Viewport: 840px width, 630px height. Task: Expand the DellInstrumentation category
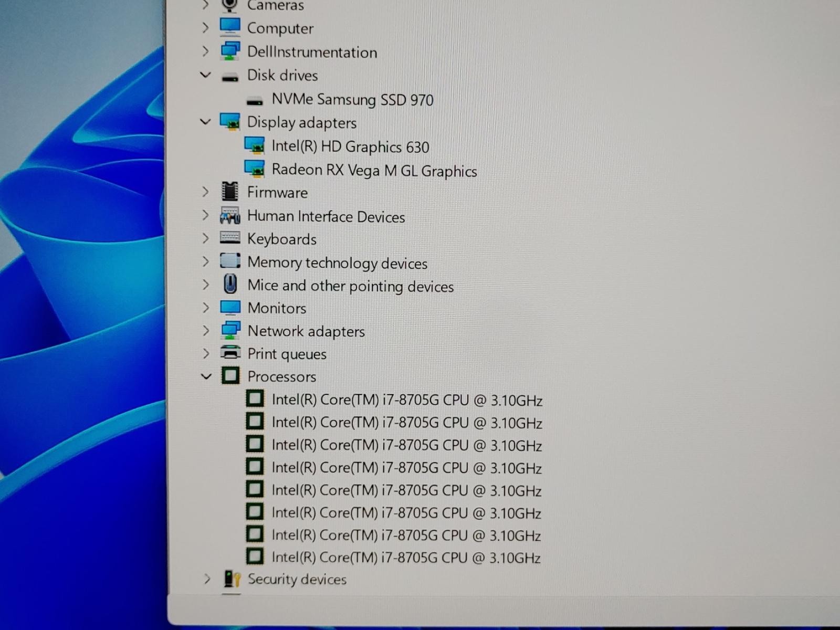(x=205, y=51)
